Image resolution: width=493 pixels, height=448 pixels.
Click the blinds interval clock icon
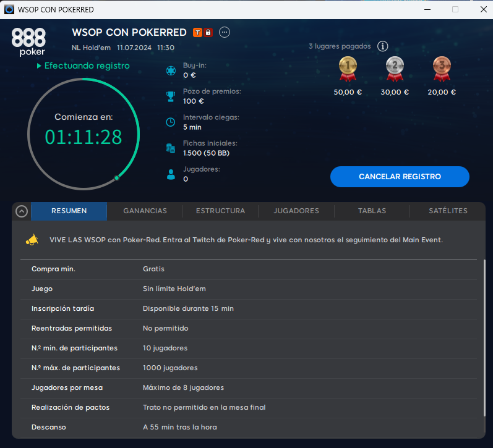tap(171, 122)
